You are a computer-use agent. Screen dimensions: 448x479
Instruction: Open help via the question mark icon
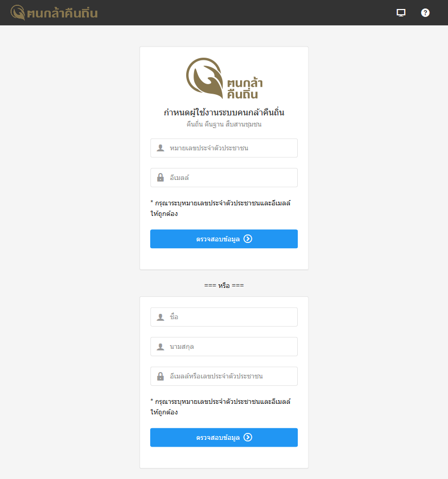[x=425, y=13]
